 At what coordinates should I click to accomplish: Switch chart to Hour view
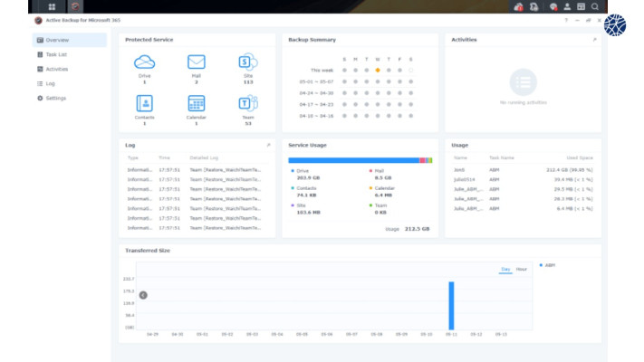click(522, 270)
